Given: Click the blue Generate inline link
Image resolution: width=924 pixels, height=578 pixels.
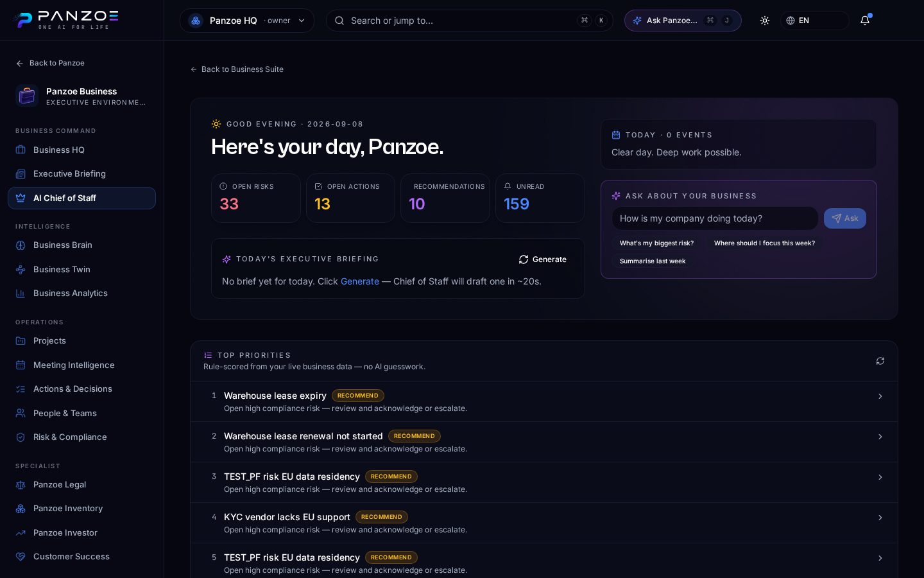Looking at the screenshot, I should pos(360,281).
